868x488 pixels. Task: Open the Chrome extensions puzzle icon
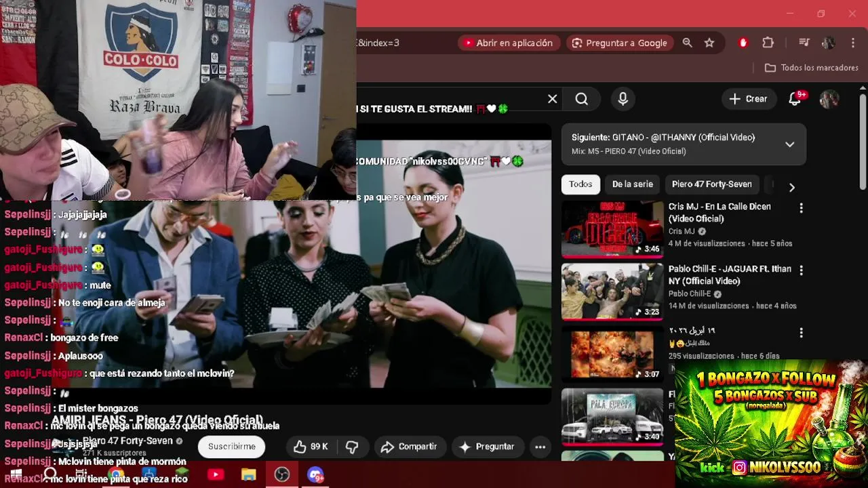768,43
